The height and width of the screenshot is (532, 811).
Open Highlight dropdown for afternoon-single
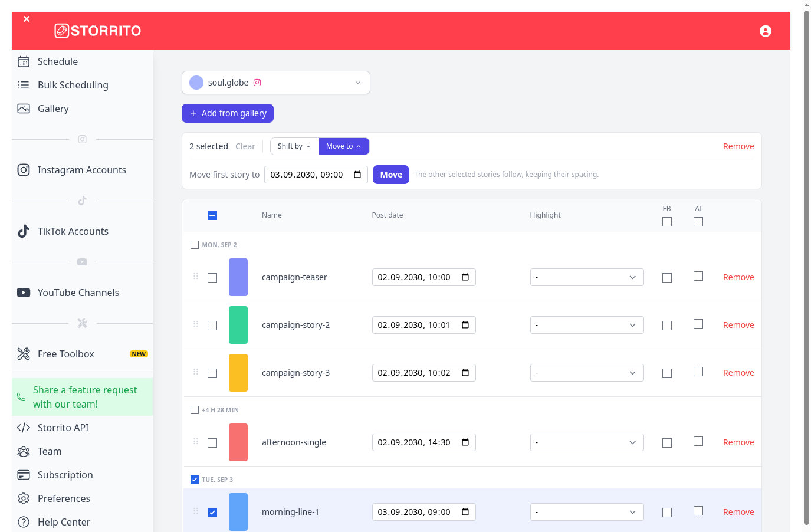pyautogui.click(x=587, y=442)
